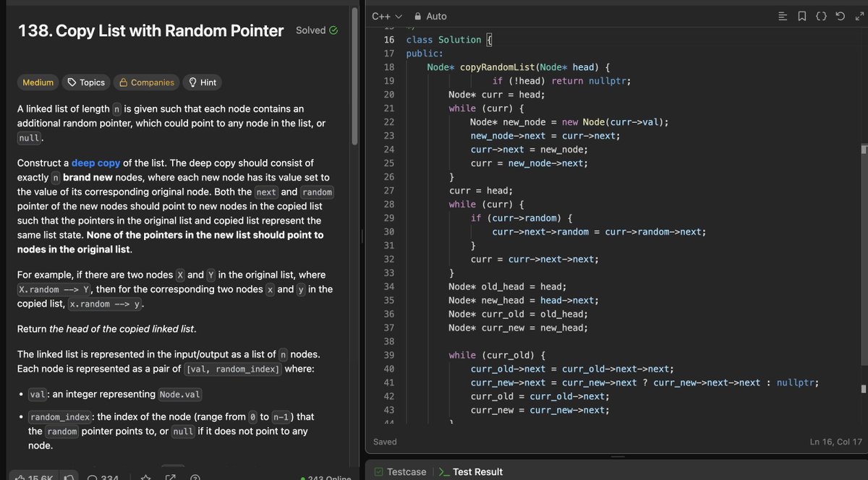Click code "curr->next->random = curr->random->next;"
The image size is (868, 480).
[599, 232]
